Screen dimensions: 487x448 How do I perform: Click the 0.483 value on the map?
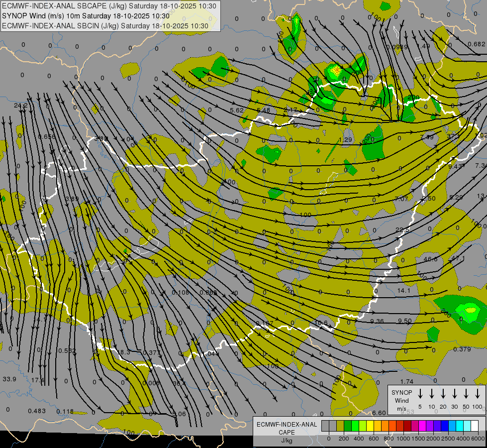coord(37,411)
